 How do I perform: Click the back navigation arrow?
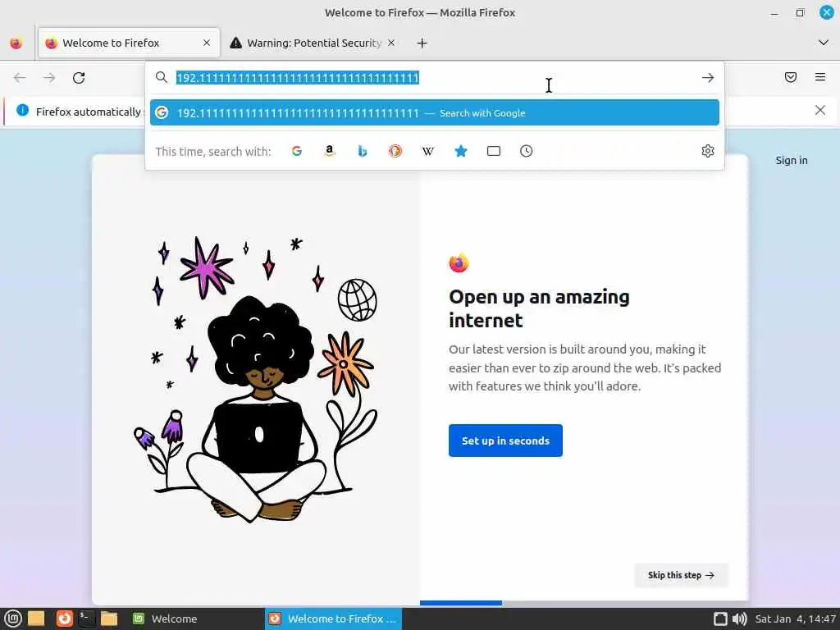pos(20,78)
